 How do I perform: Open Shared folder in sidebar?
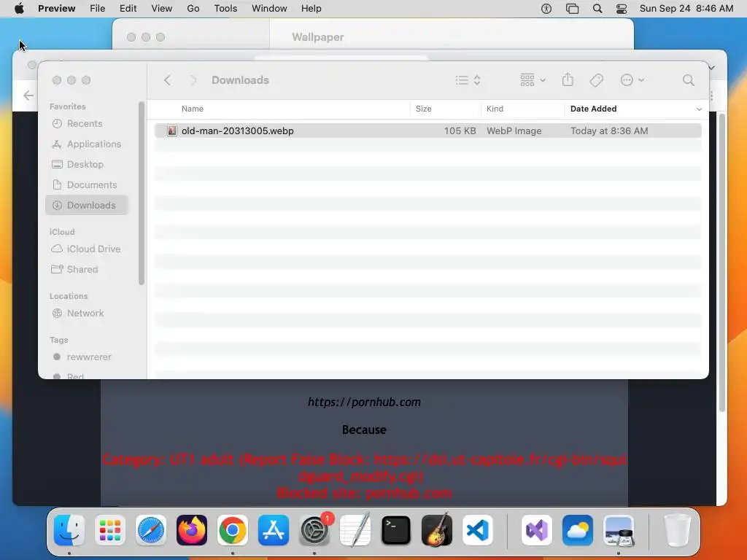tap(75, 270)
